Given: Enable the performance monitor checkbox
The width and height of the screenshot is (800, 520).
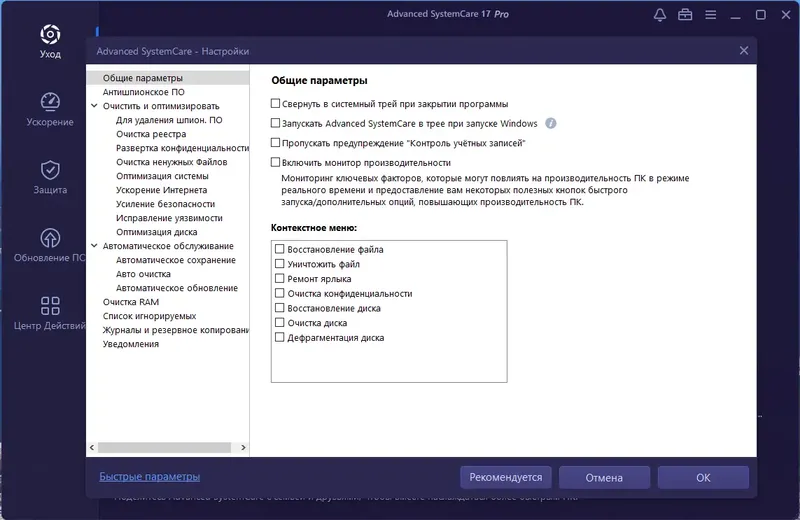Looking at the screenshot, I should (275, 162).
